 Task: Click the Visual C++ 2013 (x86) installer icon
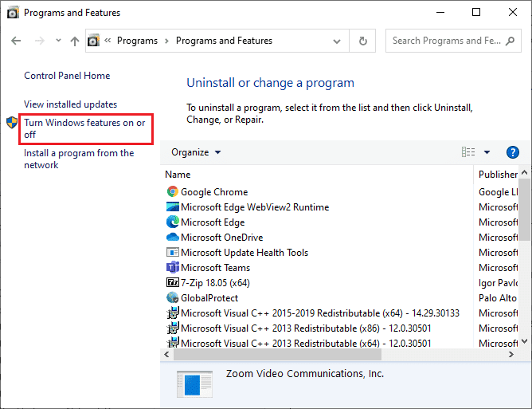[173, 328]
